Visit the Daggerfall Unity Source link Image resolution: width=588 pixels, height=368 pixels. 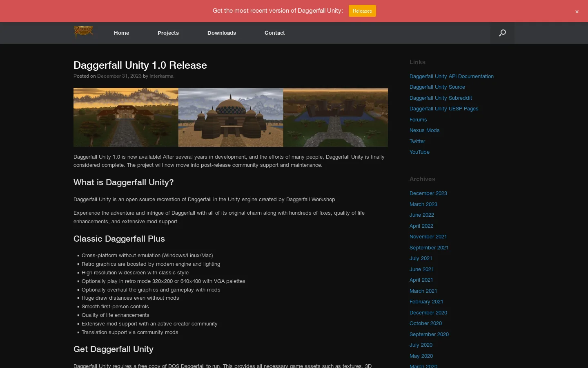click(x=437, y=87)
